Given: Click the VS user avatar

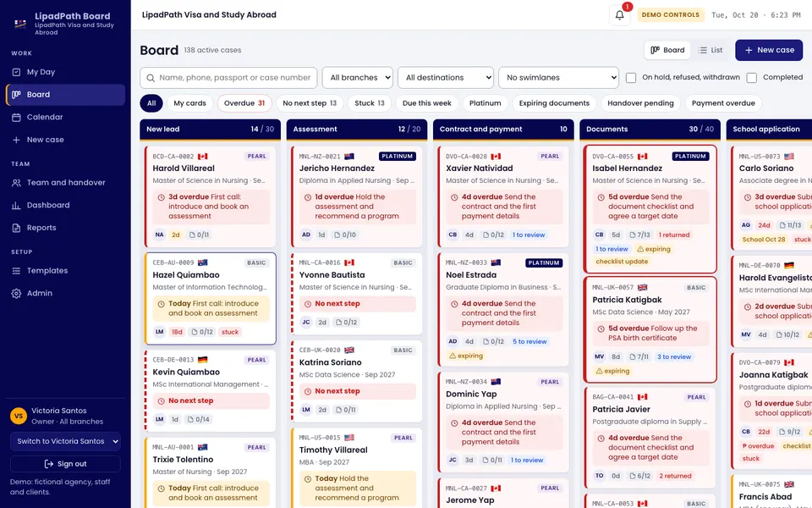Looking at the screenshot, I should coord(19,416).
